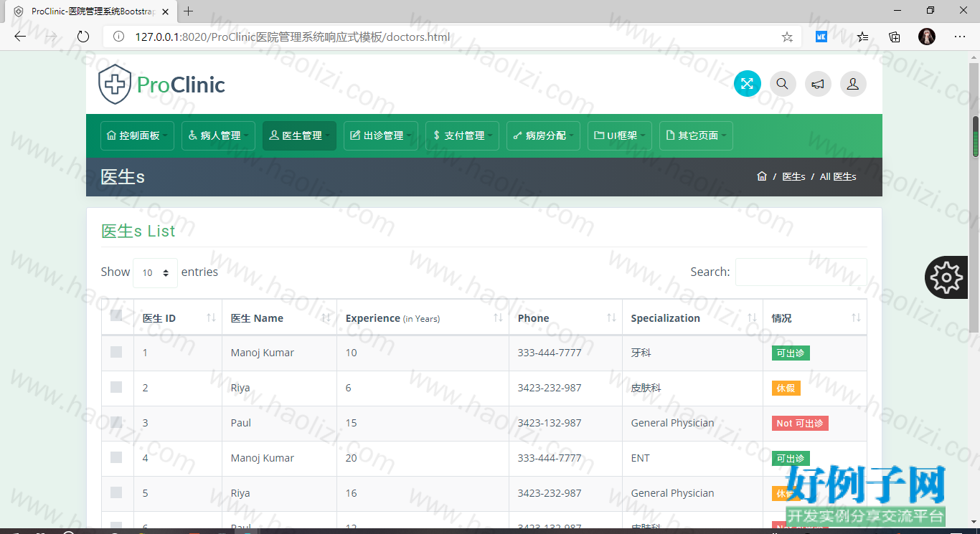This screenshot has width=980, height=534.
Task: Click the 医生s List heading
Action: click(138, 231)
